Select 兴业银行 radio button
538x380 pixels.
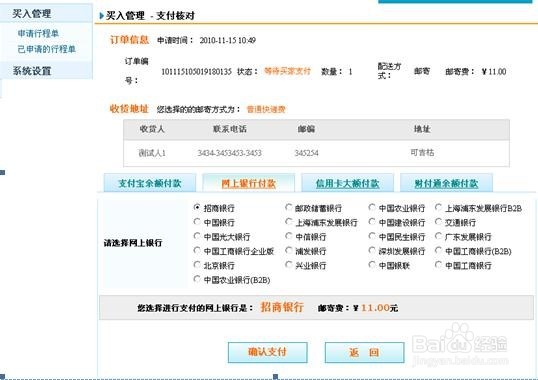pos(289,265)
